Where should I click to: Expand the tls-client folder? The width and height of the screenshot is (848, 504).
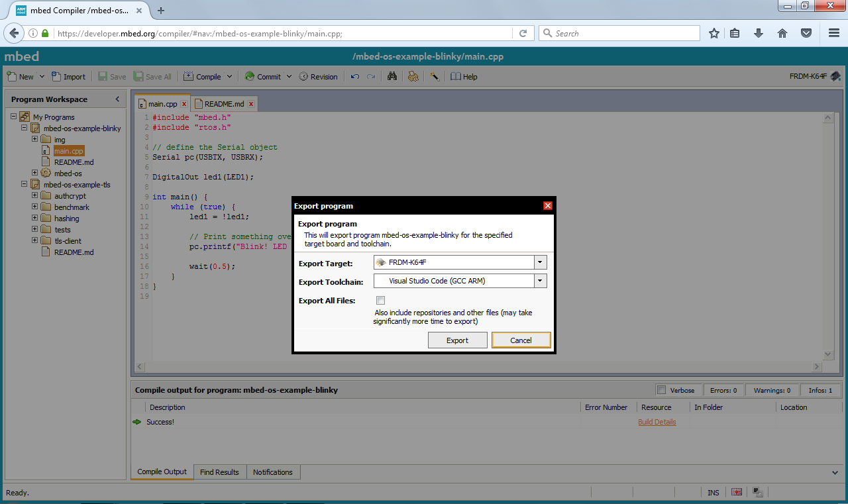click(x=34, y=240)
